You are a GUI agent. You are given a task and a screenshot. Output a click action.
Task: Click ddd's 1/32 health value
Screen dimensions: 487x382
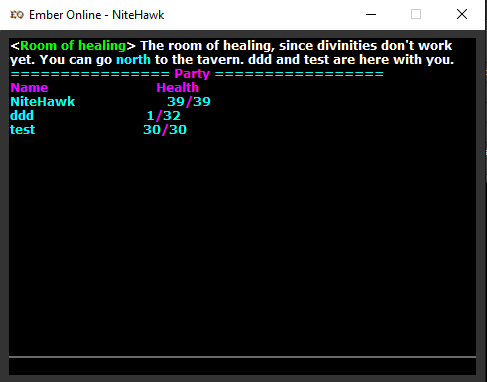[164, 116]
